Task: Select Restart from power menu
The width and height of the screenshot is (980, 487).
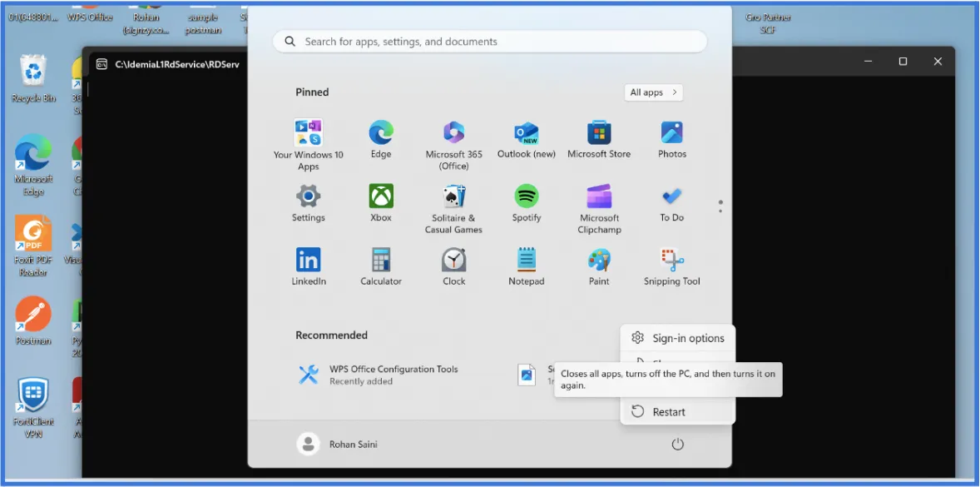Action: coord(677,412)
